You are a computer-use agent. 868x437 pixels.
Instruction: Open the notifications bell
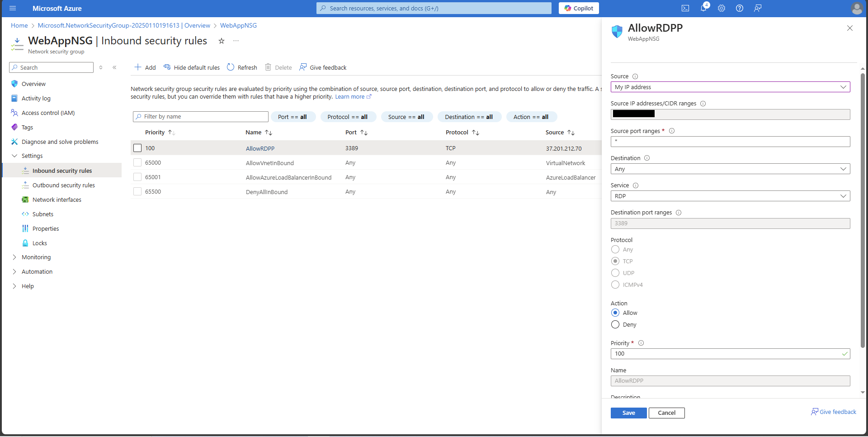(x=703, y=8)
